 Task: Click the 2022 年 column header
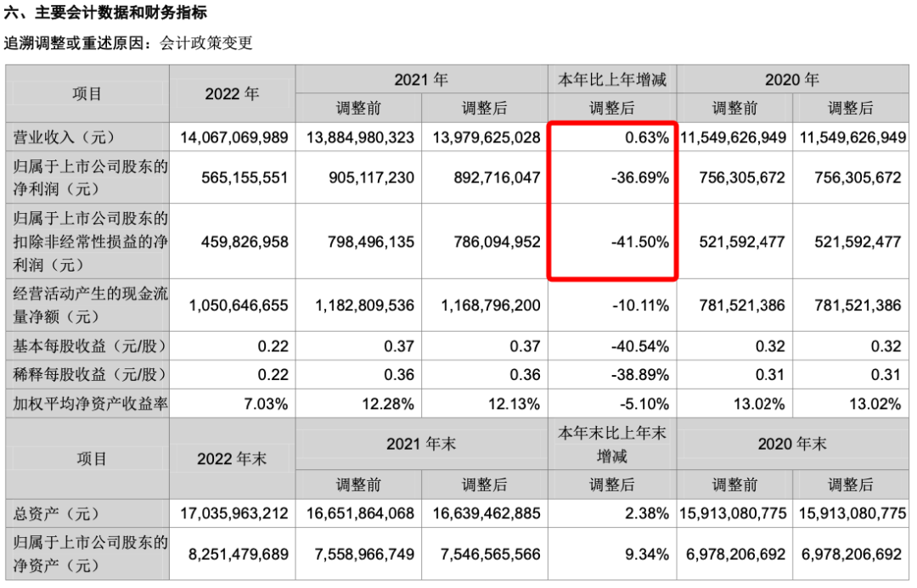(232, 93)
